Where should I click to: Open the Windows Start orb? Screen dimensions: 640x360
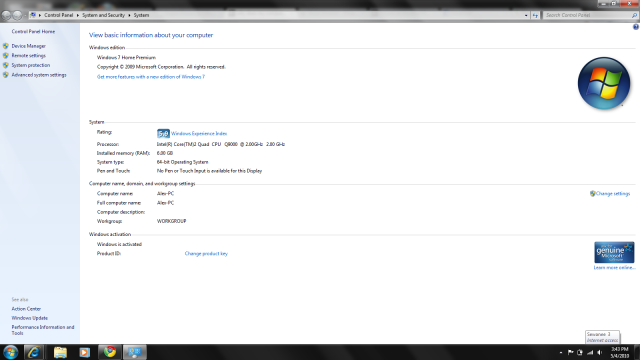click(x=10, y=352)
